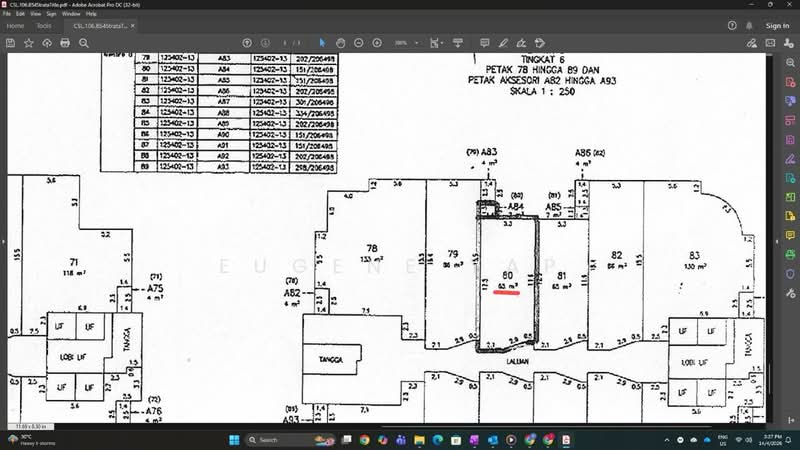
Task: Go to the previous page arrow
Action: (x=247, y=43)
